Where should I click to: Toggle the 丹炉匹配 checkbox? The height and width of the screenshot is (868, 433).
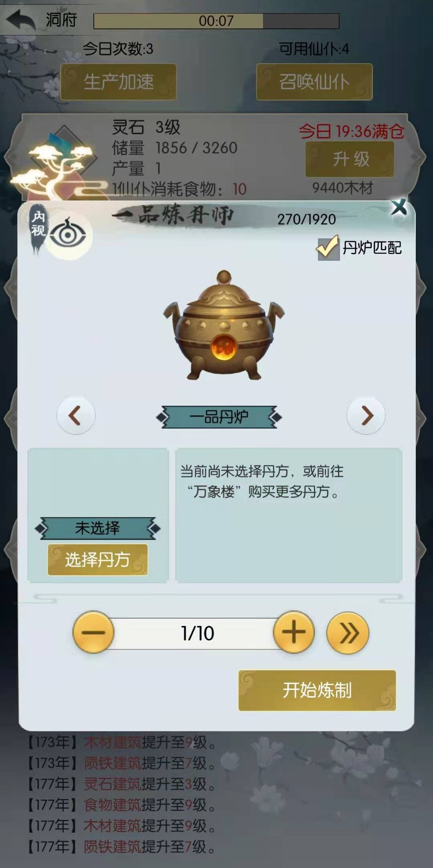(328, 248)
